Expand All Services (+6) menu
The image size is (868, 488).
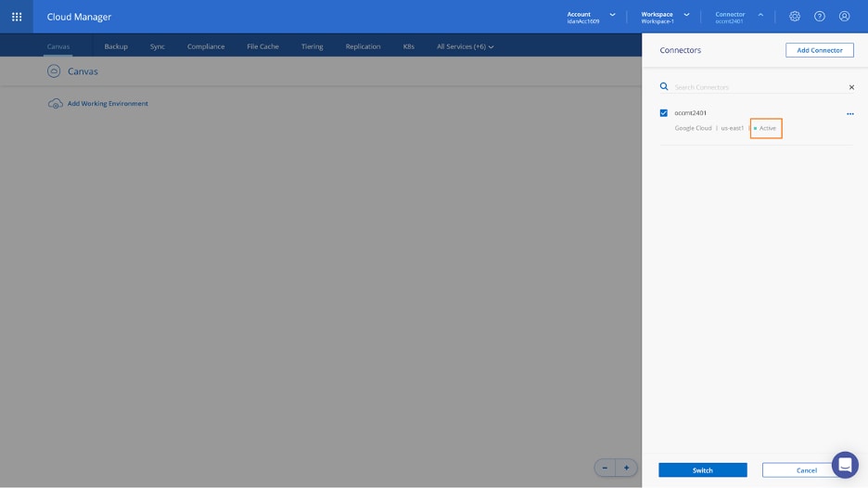click(x=466, y=46)
